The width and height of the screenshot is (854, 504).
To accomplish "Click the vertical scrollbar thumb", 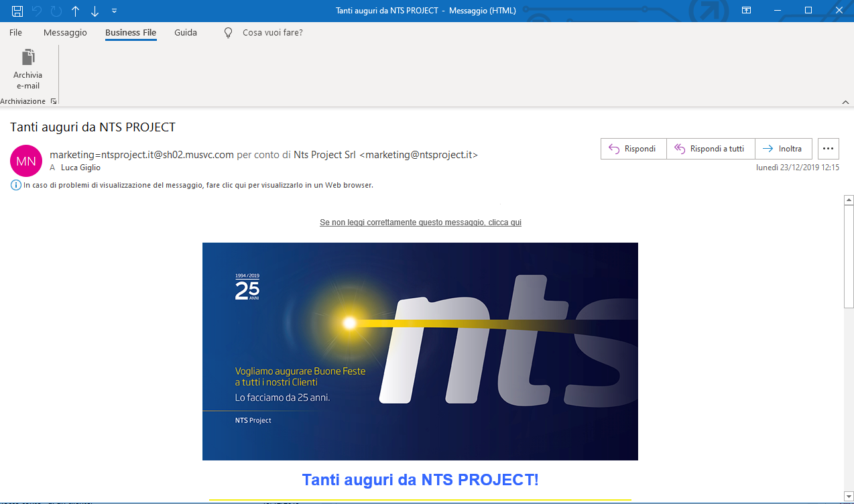I will pyautogui.click(x=849, y=256).
